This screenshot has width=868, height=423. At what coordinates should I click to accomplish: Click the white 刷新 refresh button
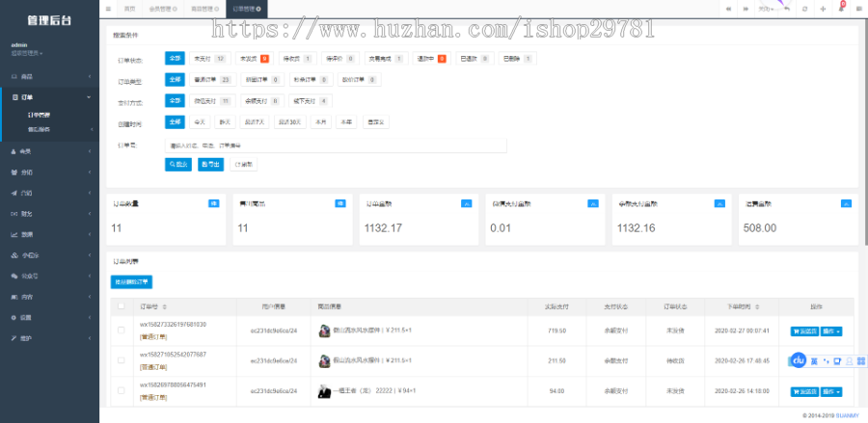pyautogui.click(x=244, y=164)
